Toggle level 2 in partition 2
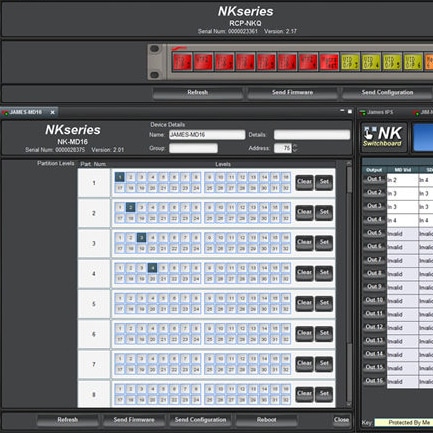 tap(131, 207)
